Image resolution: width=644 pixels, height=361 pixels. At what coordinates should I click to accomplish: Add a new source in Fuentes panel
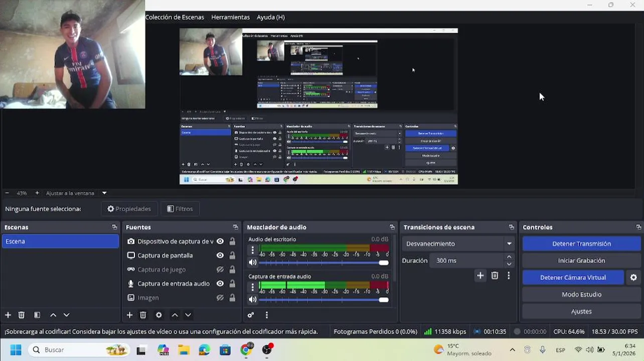(x=129, y=315)
